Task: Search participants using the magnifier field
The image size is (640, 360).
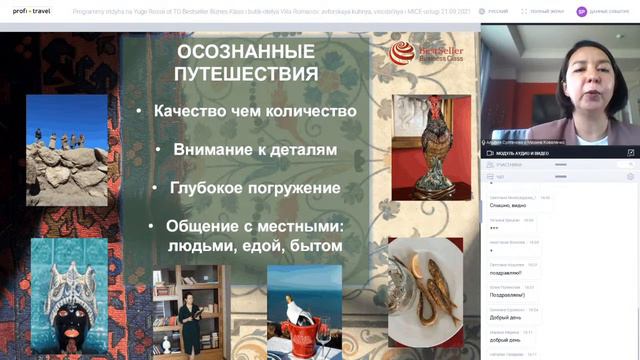Action: pyautogui.click(x=627, y=164)
